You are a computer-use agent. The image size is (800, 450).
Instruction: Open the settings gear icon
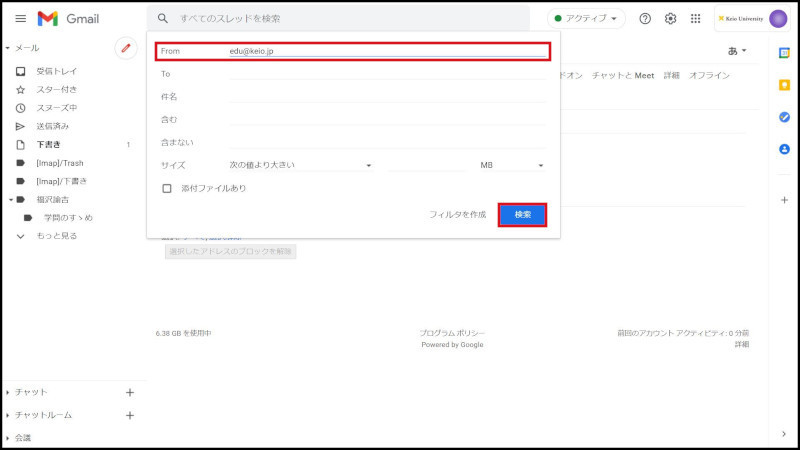click(x=671, y=18)
